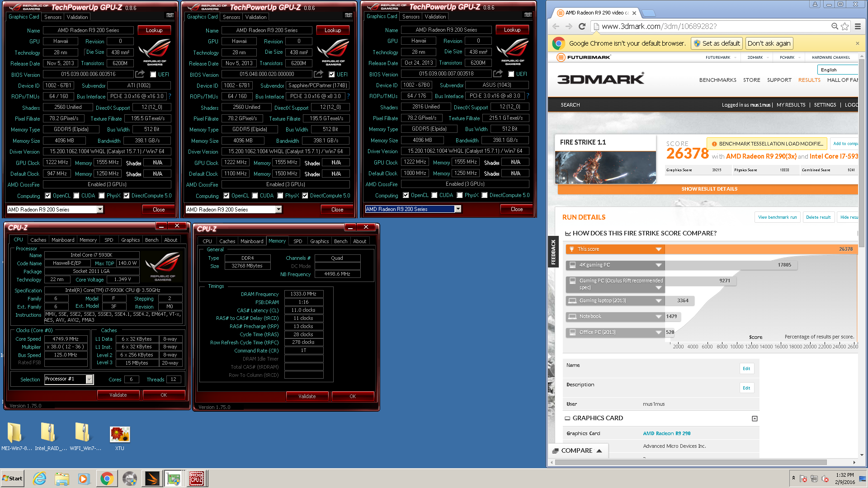This screenshot has width=868, height=488.
Task: Click horizontal scrollbar of Chrome page
Action: (691, 462)
